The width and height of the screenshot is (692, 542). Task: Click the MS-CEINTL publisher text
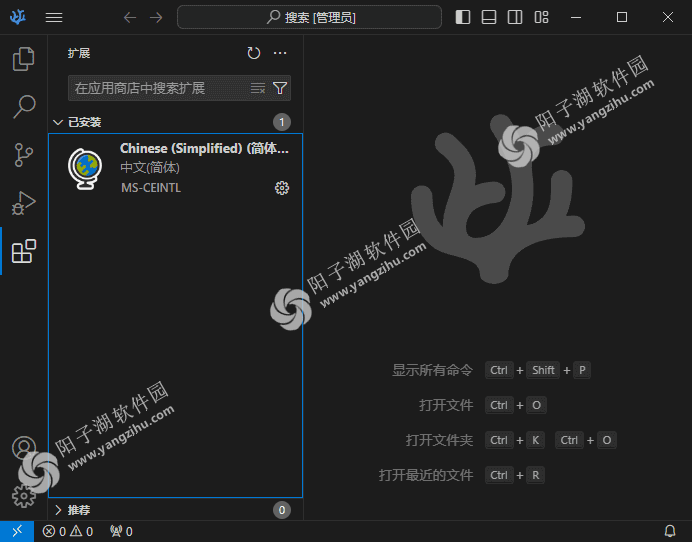click(x=151, y=188)
